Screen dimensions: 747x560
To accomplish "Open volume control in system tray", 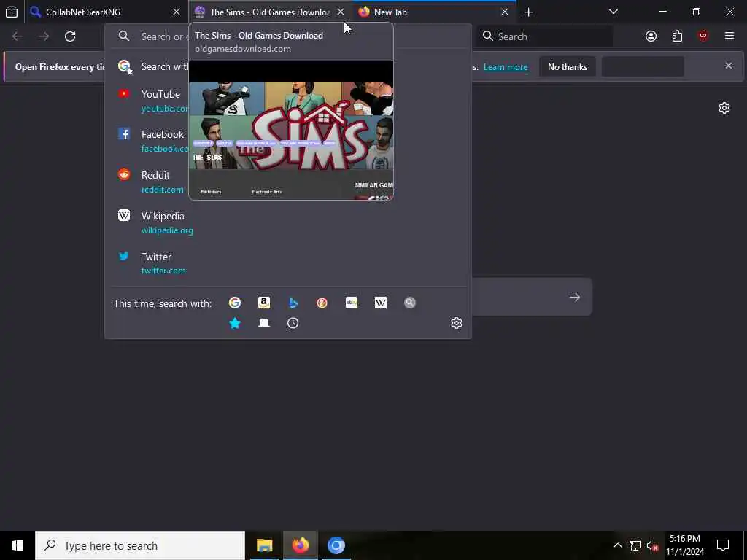I will point(652,545).
